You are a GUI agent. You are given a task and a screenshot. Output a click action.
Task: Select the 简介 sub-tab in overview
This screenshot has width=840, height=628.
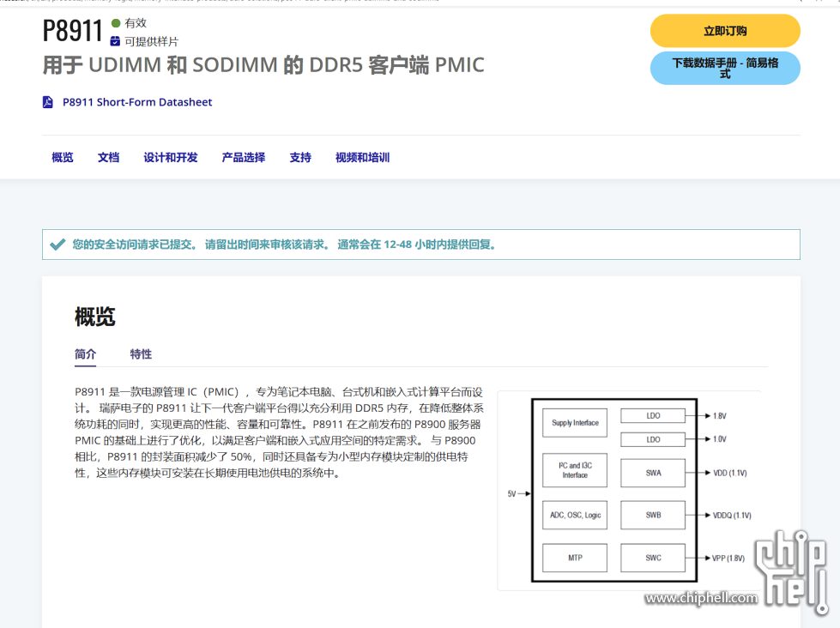[85, 354]
